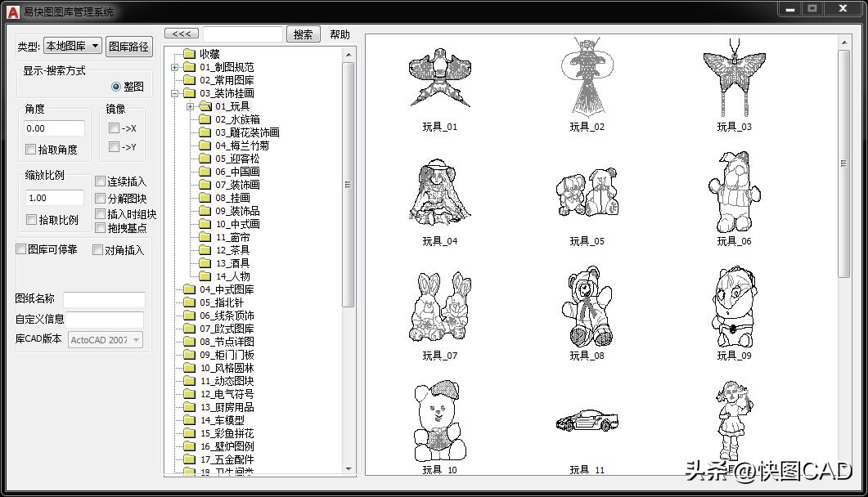
Task: Click the 07_欧式图库 folder icon
Action: 189,329
